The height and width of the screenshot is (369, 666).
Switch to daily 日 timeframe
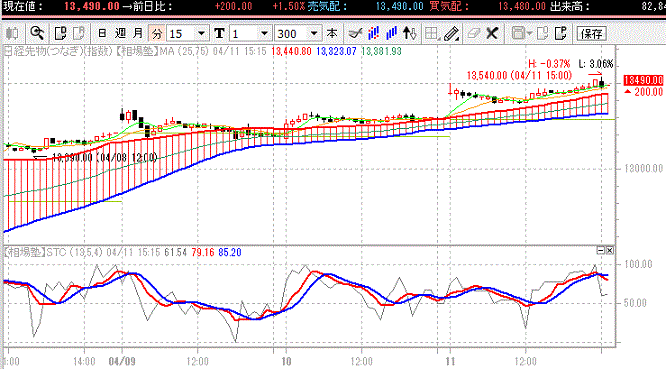(x=102, y=33)
